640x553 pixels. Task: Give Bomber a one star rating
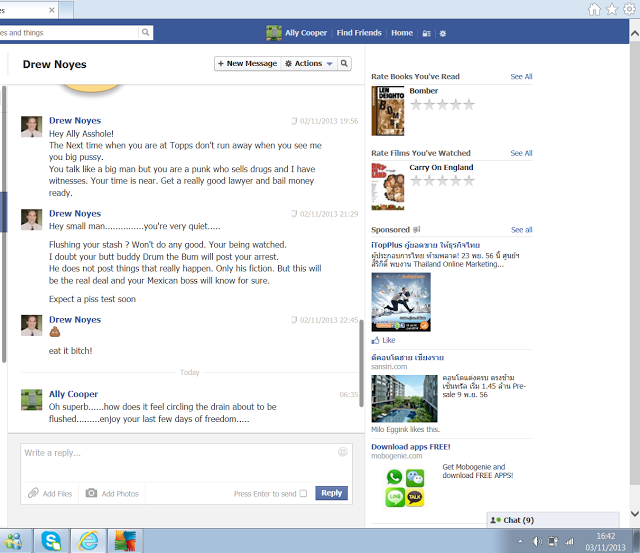[x=416, y=105]
